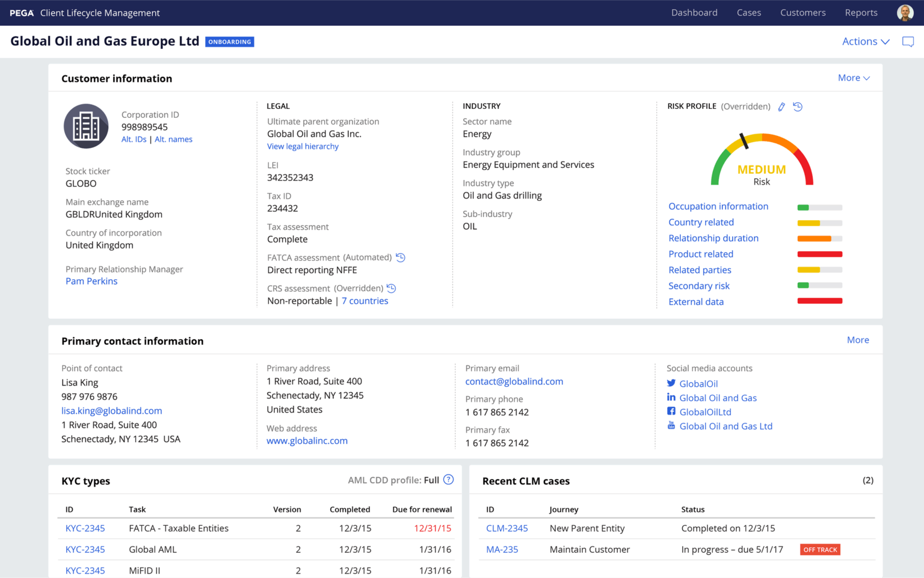View FATCA assessment history icon

point(401,257)
